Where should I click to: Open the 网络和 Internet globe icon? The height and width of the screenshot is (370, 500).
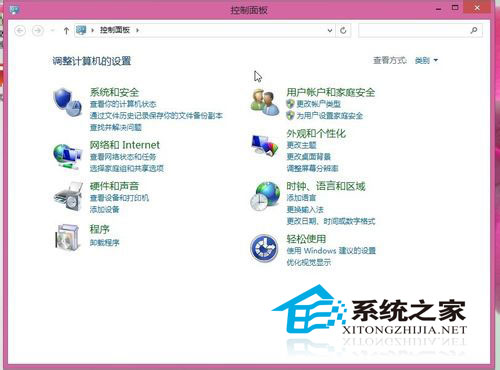pyautogui.click(x=68, y=156)
